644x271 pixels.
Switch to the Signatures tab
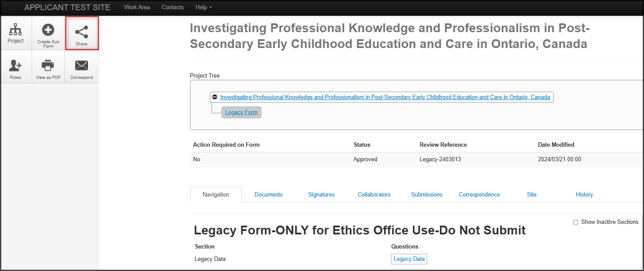point(321,194)
